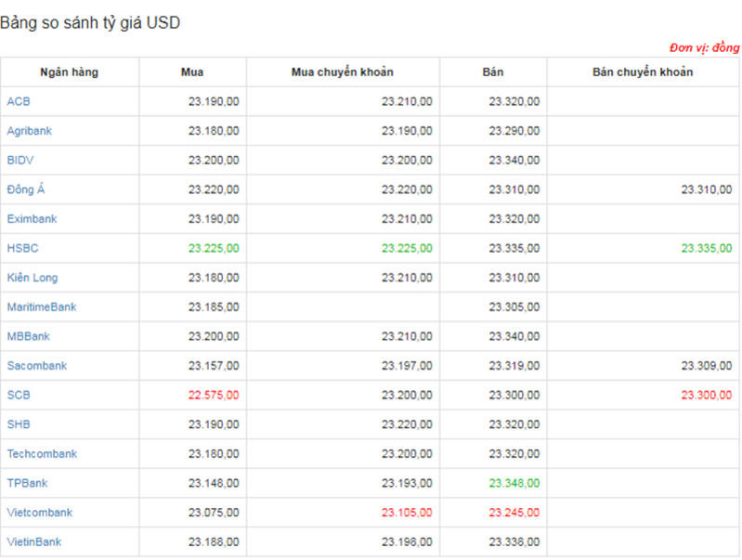Select the SHB bank link
Screen dimensions: 742x560
pyautogui.click(x=19, y=424)
